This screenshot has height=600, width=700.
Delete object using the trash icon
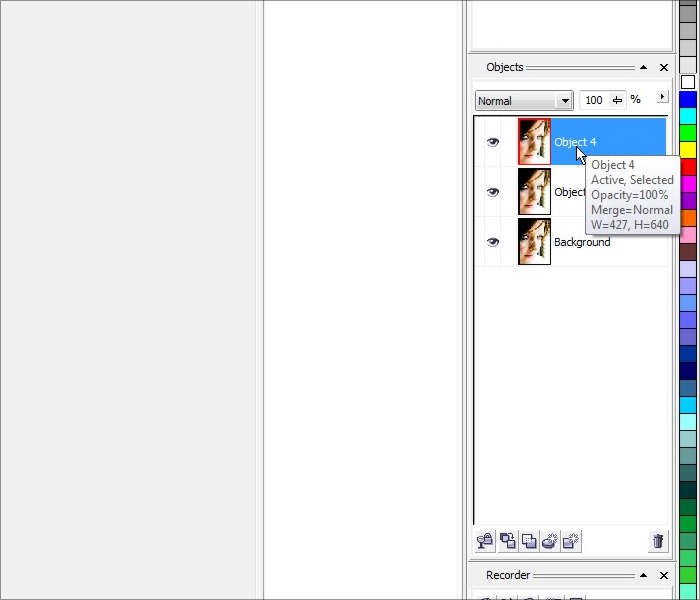point(657,541)
